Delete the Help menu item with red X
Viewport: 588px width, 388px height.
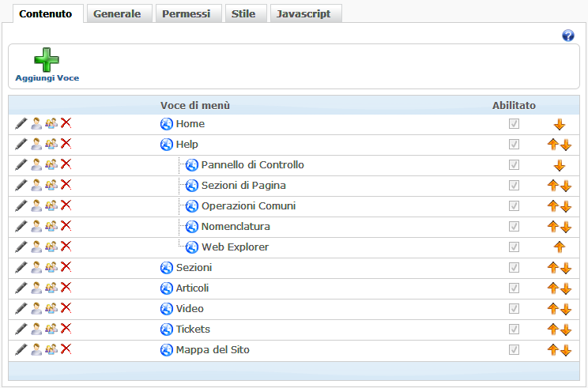[66, 144]
